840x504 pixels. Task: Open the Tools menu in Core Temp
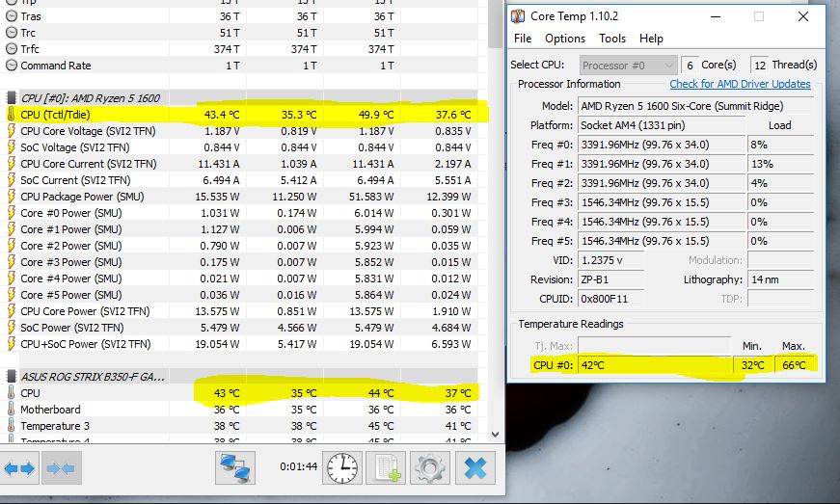[x=612, y=39]
